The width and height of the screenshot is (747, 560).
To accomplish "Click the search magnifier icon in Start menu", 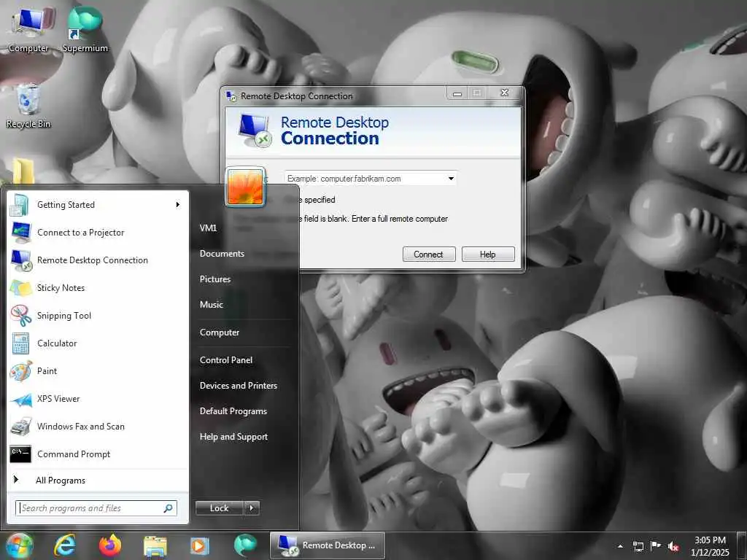I will (169, 508).
